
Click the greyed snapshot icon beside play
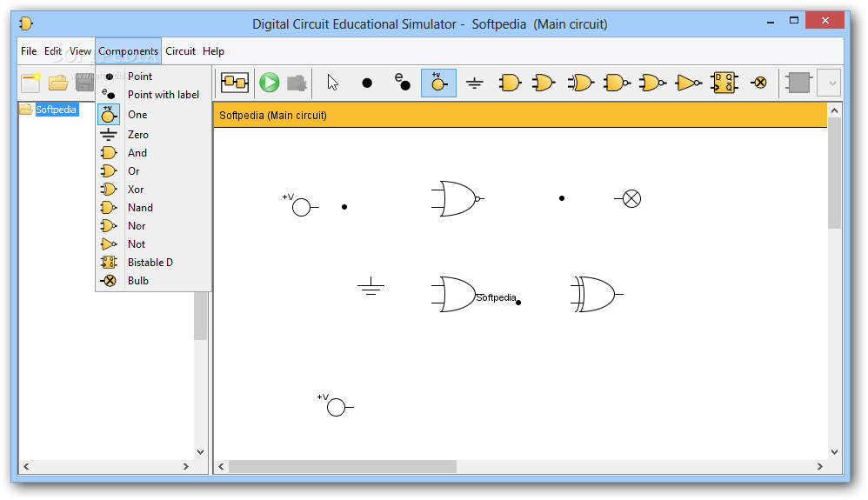(x=297, y=83)
